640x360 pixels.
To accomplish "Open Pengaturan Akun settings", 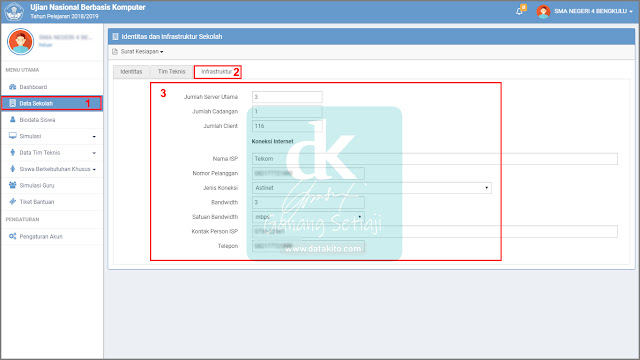I will tap(51, 236).
